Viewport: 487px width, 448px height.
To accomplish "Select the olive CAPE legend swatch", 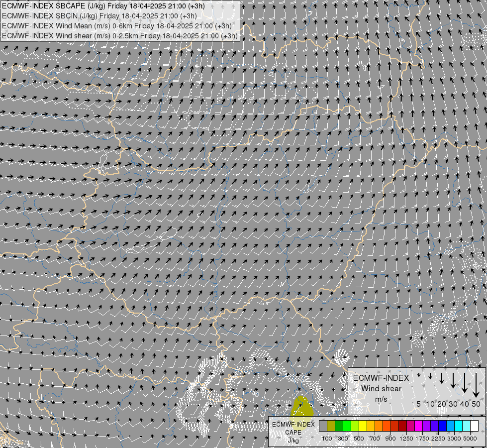I will pyautogui.click(x=331, y=426).
